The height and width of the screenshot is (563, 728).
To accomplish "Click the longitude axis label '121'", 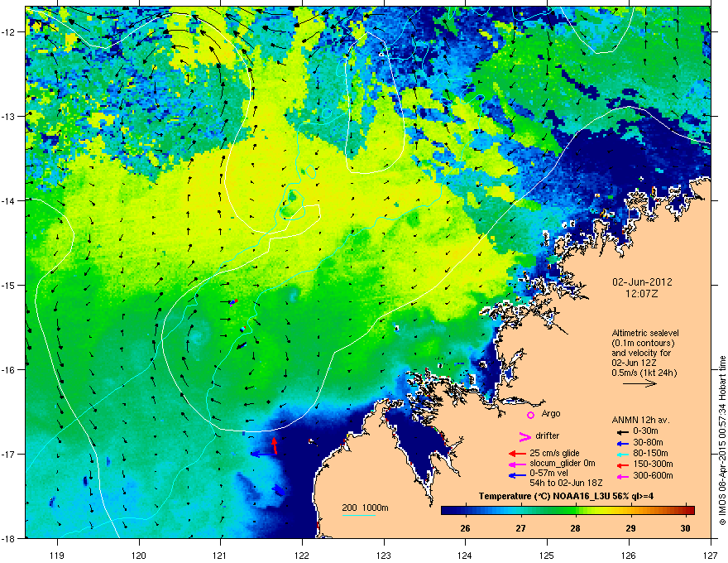I will click(220, 555).
